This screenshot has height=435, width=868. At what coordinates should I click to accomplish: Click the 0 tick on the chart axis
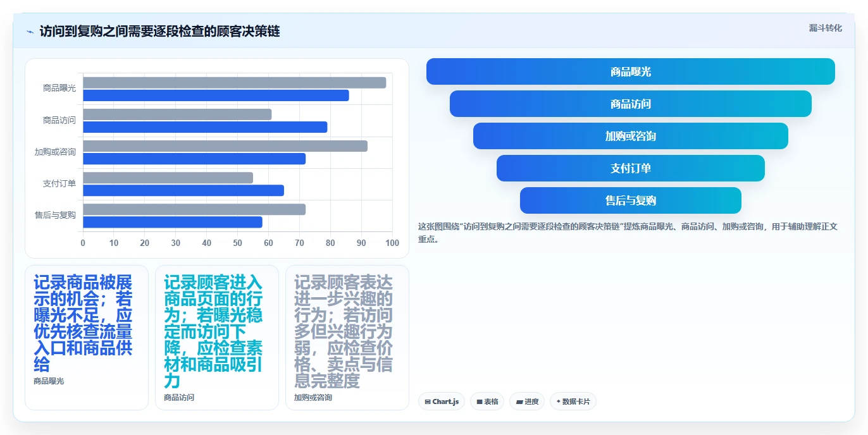pyautogui.click(x=83, y=243)
